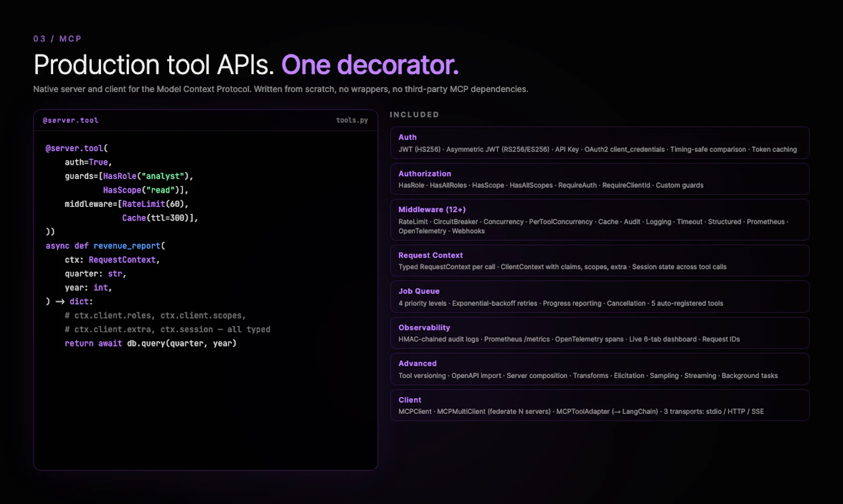Click the "RateLimit · CircuitBreaker · Concurrency" line

tap(593, 222)
